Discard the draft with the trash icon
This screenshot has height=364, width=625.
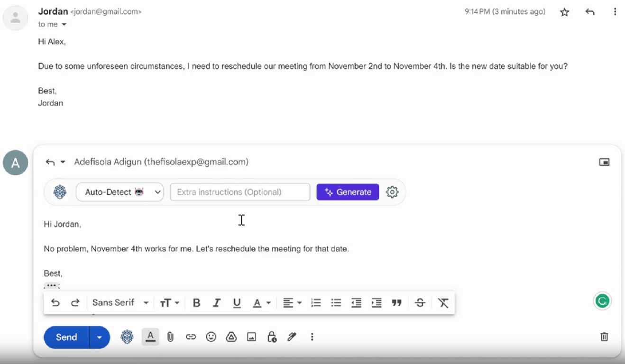click(604, 337)
